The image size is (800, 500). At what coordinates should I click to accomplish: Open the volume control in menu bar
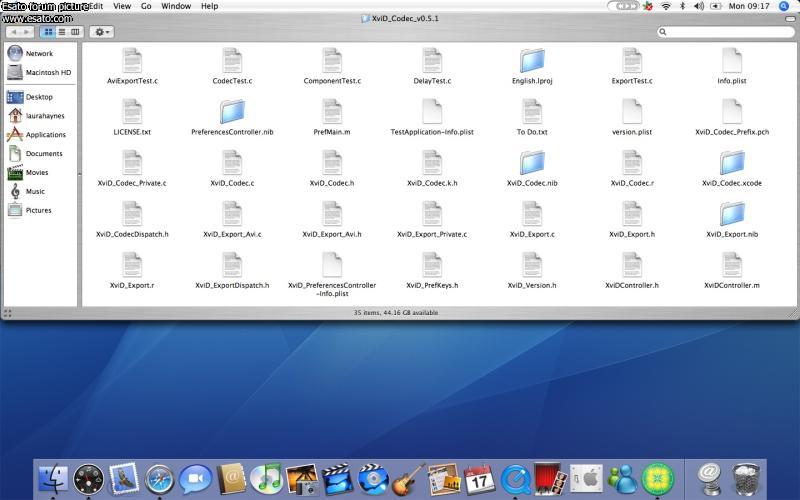(x=698, y=6)
